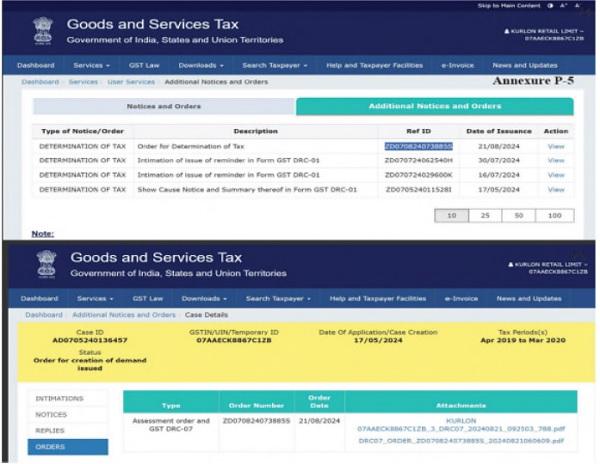Open the KURLON RETAIL account menu in the Case Details page

548,268
